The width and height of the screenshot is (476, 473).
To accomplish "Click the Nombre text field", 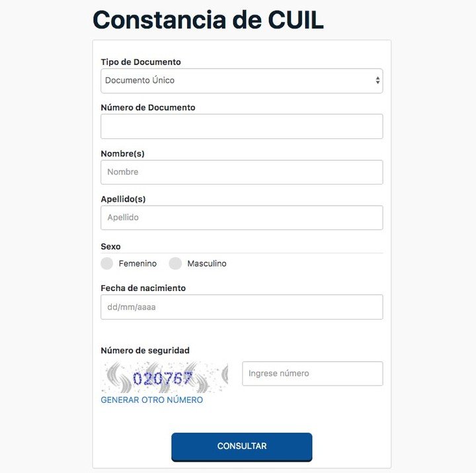I will click(242, 172).
